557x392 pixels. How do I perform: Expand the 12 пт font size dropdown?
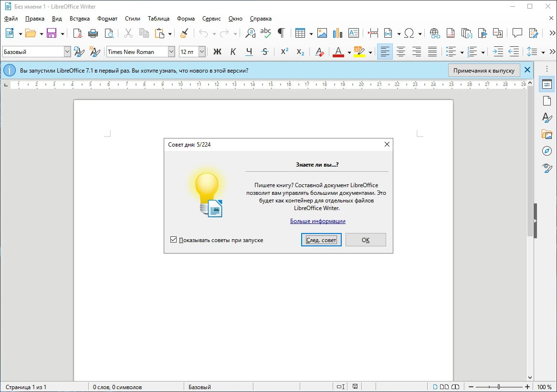click(x=202, y=52)
